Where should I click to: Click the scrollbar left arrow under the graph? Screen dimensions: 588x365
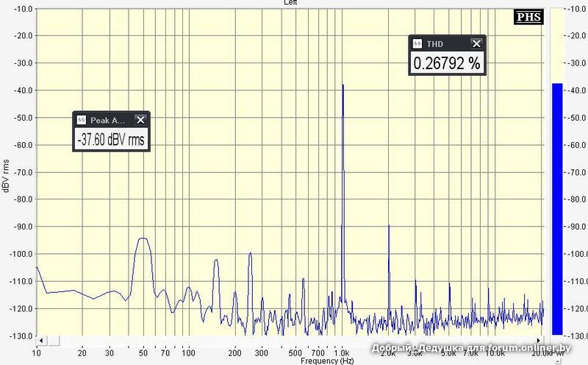click(40, 340)
